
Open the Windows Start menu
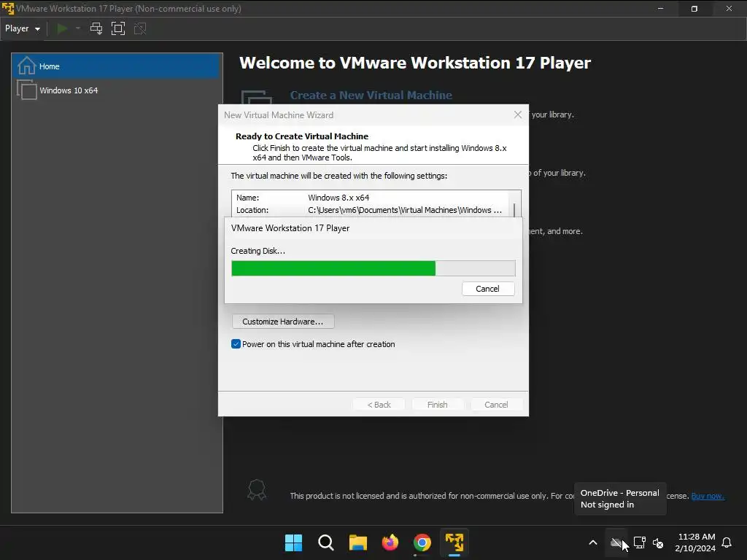pyautogui.click(x=293, y=542)
